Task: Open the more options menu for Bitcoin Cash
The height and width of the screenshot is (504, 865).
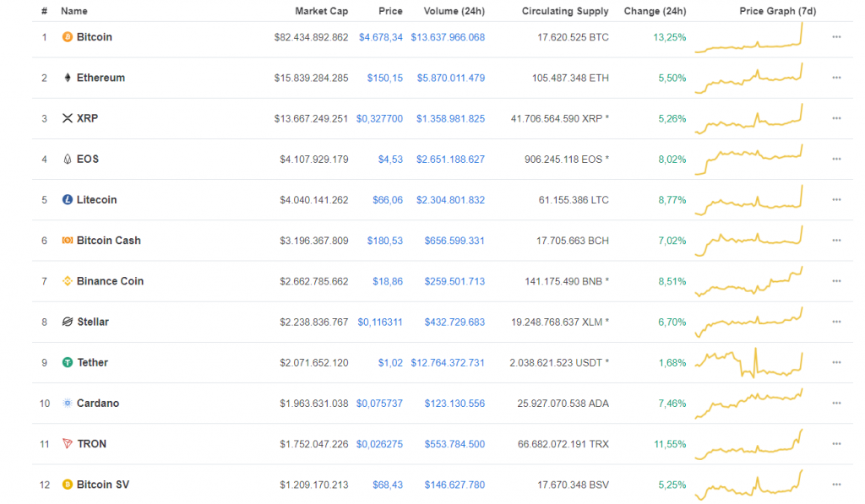Action: (836, 241)
